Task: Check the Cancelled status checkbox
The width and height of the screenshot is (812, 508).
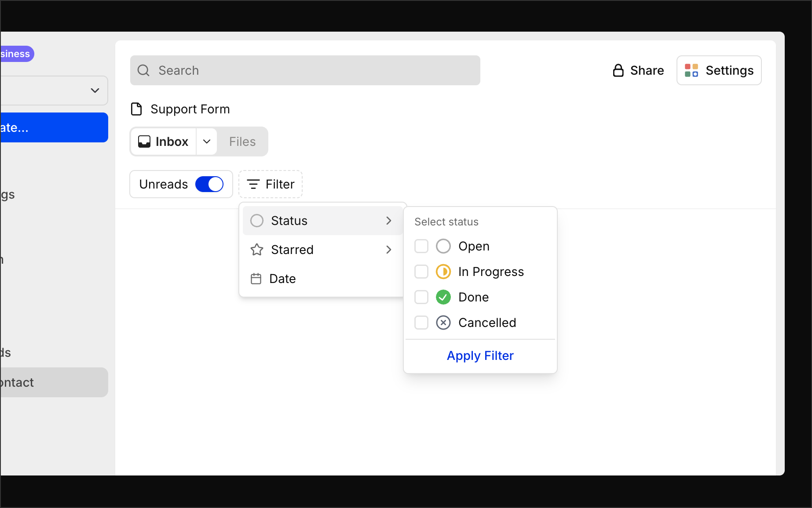Action: pos(421,322)
